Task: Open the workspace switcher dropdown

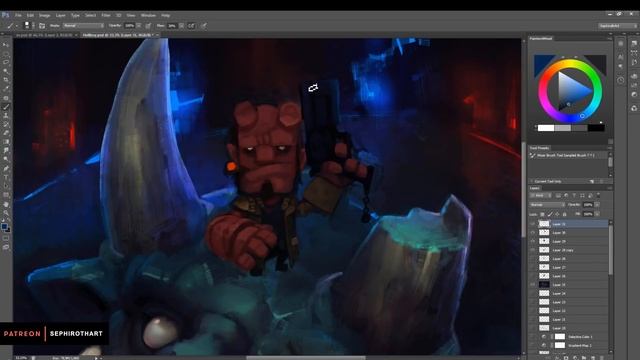Action: [x=617, y=26]
